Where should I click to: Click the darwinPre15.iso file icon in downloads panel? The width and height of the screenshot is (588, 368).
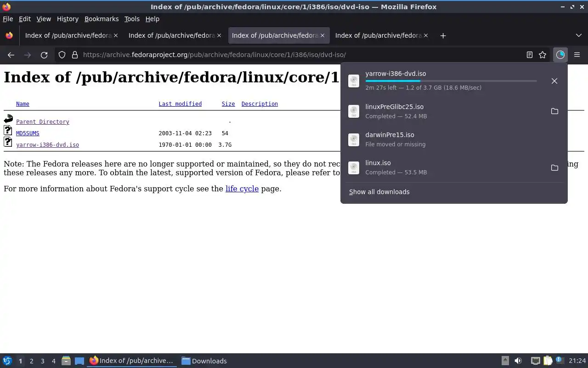[x=354, y=139]
